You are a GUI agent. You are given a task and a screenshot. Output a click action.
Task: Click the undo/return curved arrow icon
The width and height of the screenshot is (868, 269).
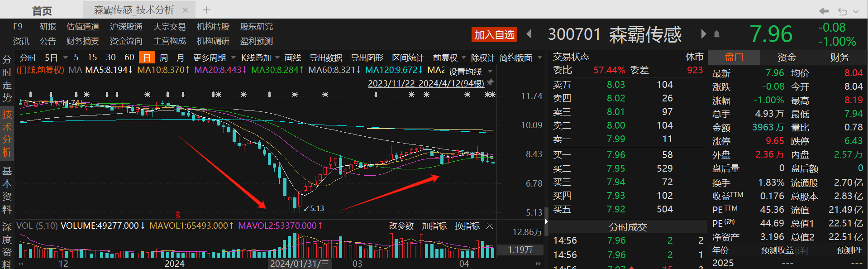tap(842, 11)
